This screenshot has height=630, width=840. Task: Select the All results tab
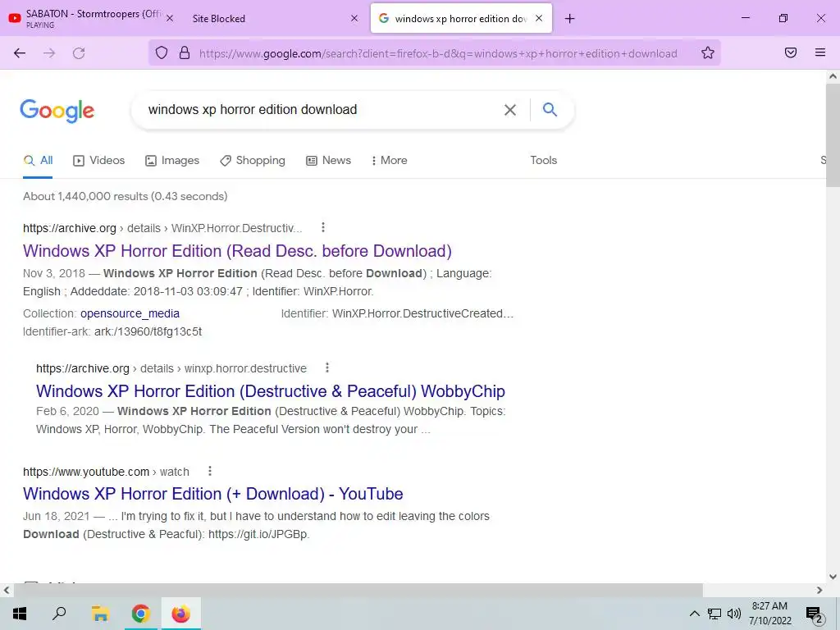pyautogui.click(x=38, y=160)
